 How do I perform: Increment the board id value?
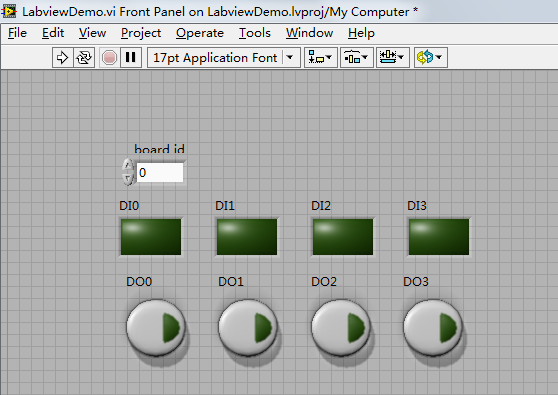pyautogui.click(x=127, y=165)
